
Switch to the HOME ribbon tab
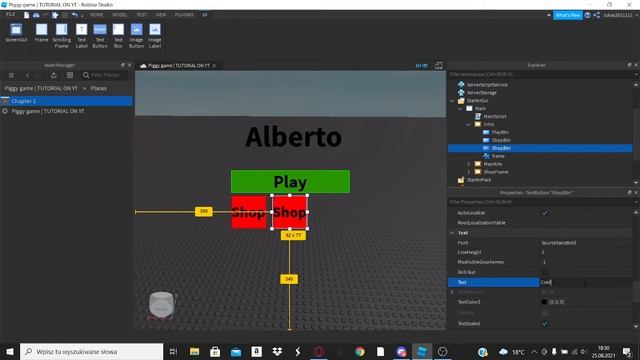tap(97, 15)
